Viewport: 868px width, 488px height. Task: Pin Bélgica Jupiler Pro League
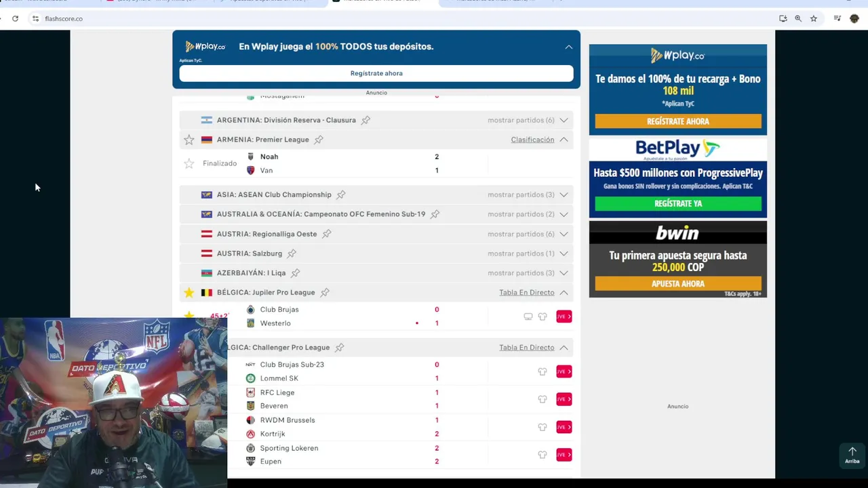325,293
